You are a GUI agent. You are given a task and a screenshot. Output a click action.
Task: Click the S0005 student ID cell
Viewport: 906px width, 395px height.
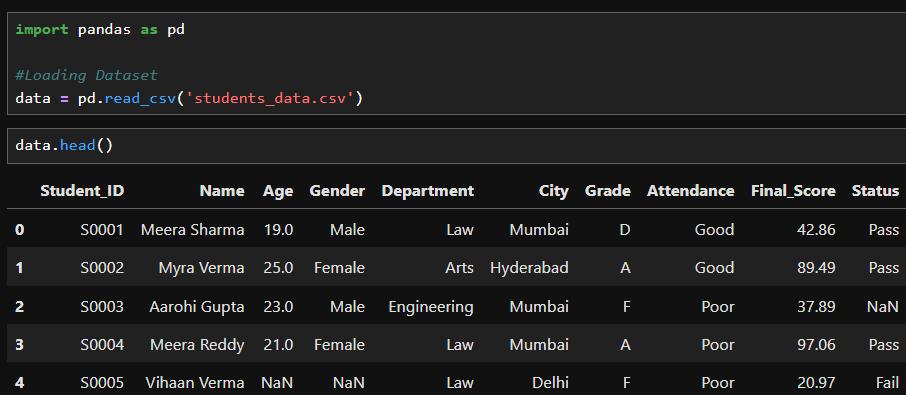tap(102, 383)
